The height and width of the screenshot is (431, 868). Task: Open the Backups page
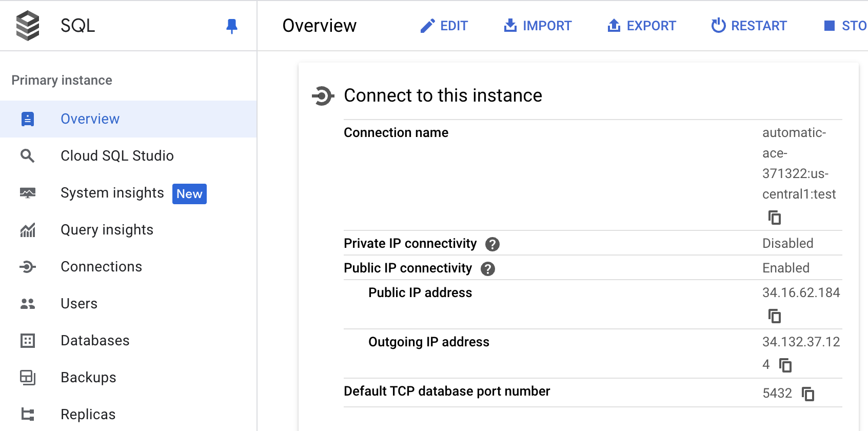(88, 378)
